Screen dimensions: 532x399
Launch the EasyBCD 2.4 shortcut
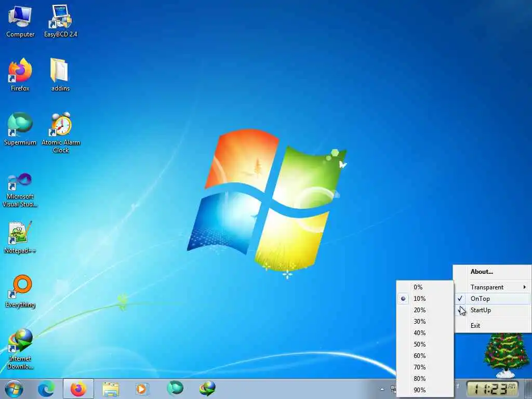point(60,21)
